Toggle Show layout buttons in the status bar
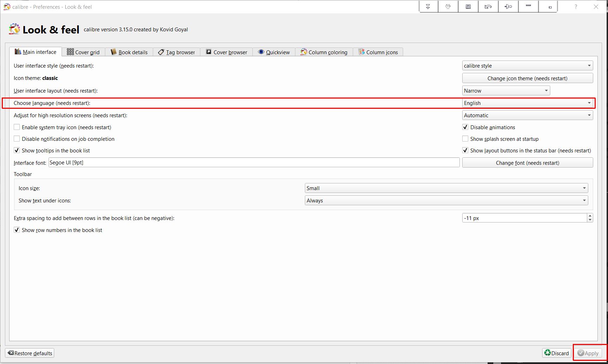 pos(465,150)
